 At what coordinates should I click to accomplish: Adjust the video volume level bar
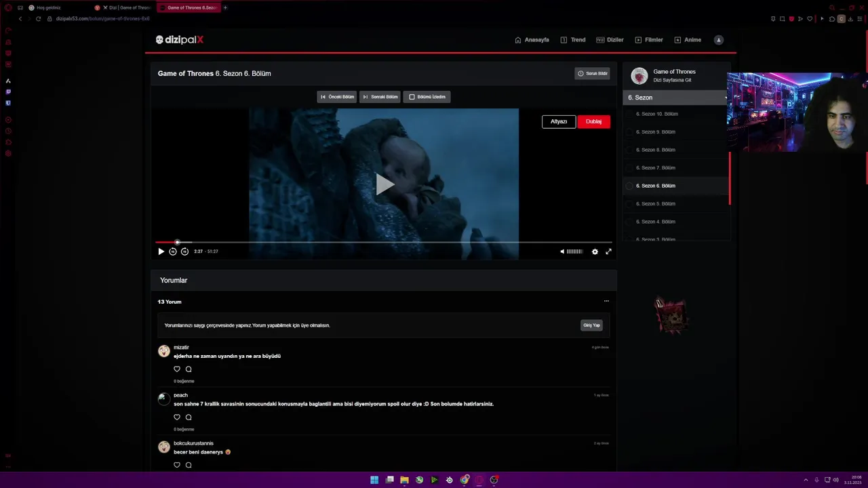[574, 251]
